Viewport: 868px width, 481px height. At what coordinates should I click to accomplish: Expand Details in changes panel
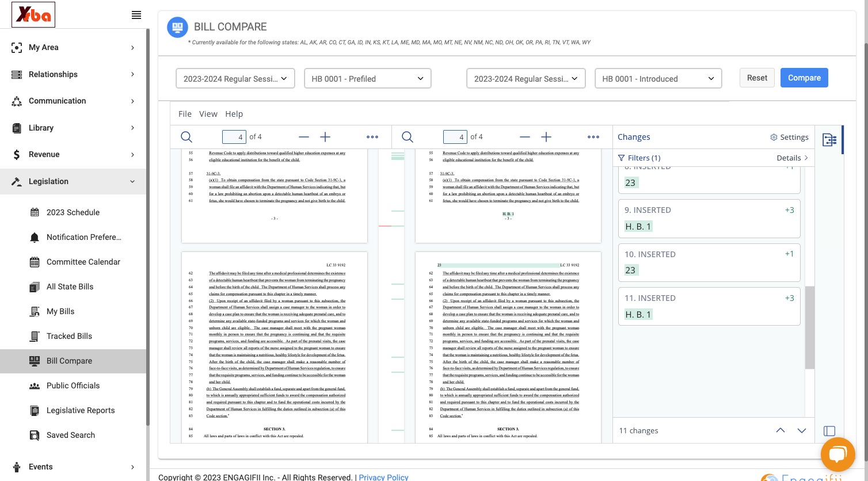(x=793, y=158)
